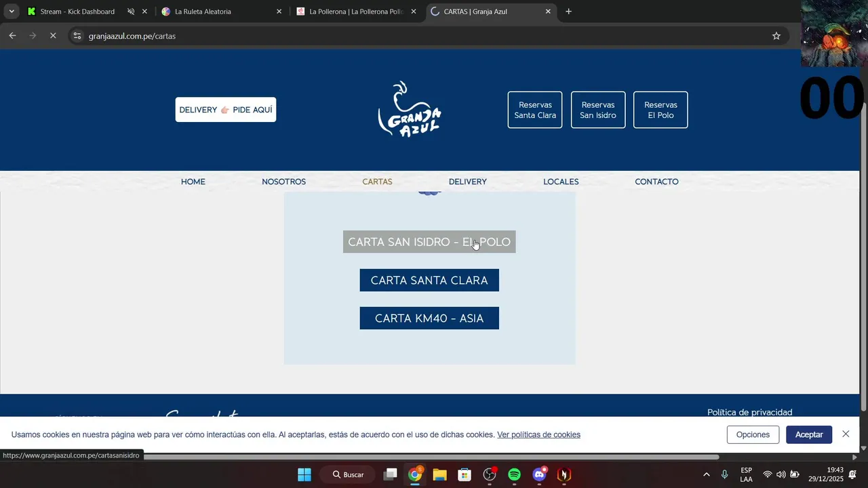Screen dimensions: 868x488
Task: Close the Stream - Kick Dashboard tab
Action: 144,12
